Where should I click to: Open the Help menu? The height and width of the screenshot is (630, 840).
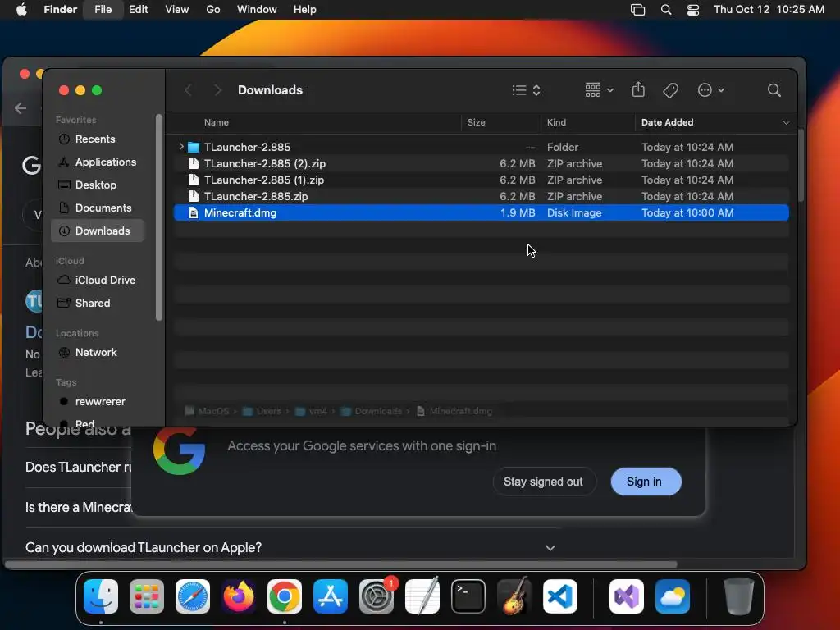305,10
